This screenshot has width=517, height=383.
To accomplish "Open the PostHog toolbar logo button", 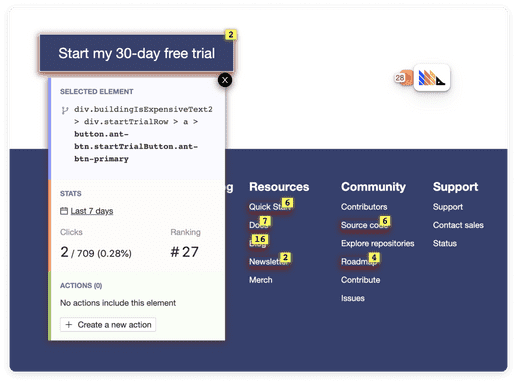I will coord(432,78).
